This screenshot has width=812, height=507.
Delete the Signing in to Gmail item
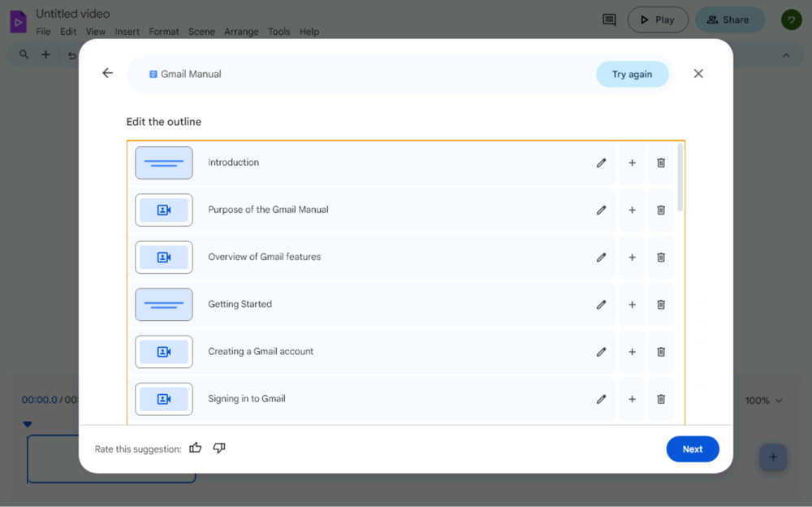(x=661, y=399)
